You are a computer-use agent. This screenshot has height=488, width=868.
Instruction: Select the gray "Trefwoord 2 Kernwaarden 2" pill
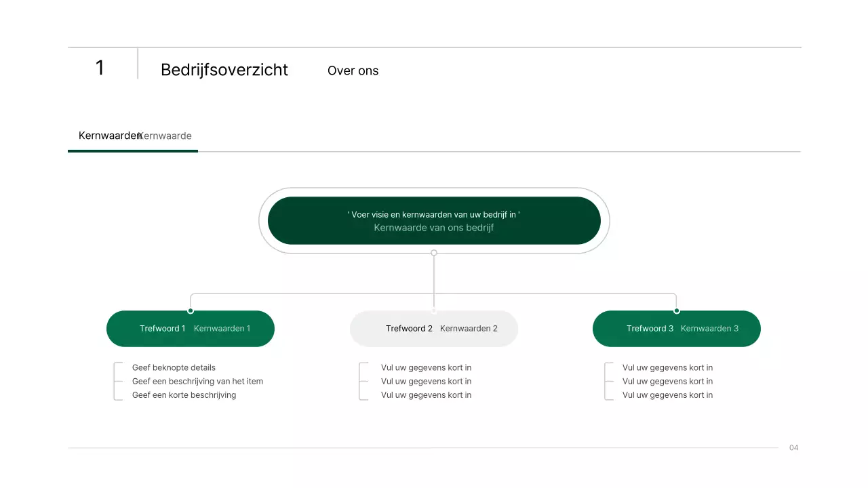(x=434, y=328)
